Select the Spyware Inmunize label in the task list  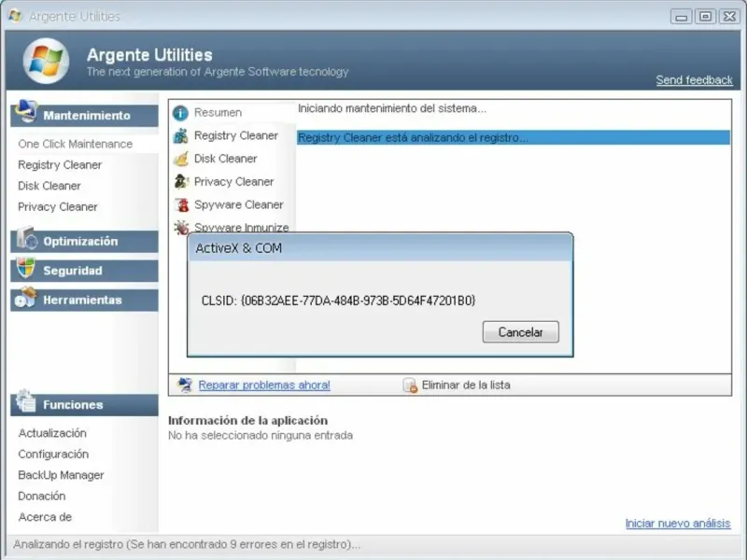coord(242,227)
